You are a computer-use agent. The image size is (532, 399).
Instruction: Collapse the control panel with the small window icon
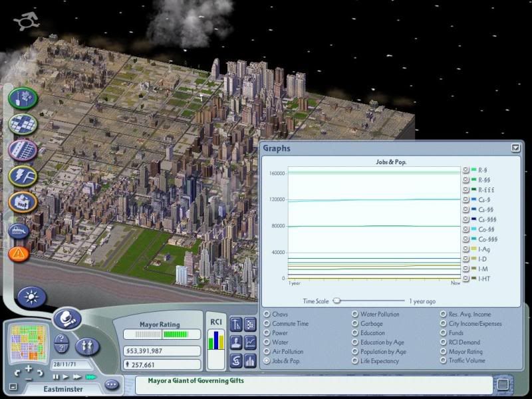13,386
